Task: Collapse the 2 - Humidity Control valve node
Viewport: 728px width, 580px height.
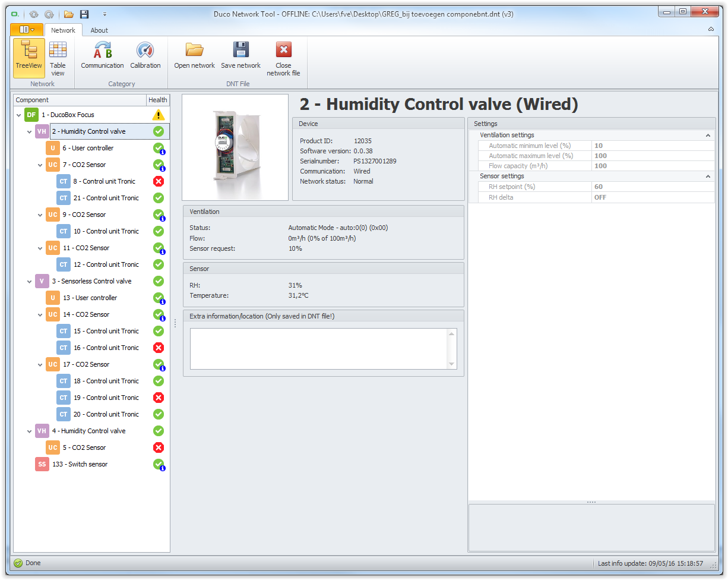Action: click(x=29, y=131)
